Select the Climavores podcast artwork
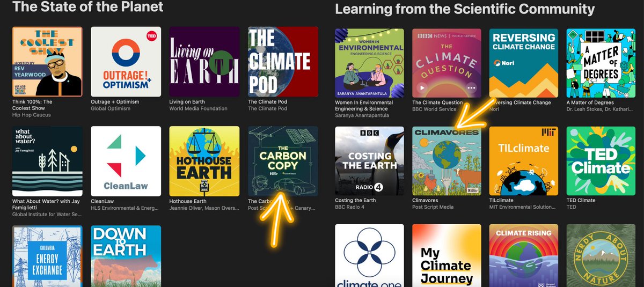 coord(447,161)
